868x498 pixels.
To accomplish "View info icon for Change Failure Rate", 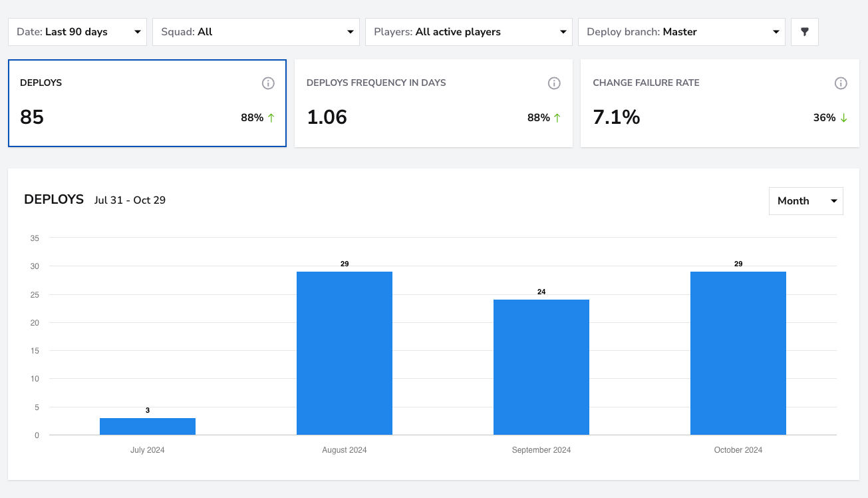I will 841,83.
